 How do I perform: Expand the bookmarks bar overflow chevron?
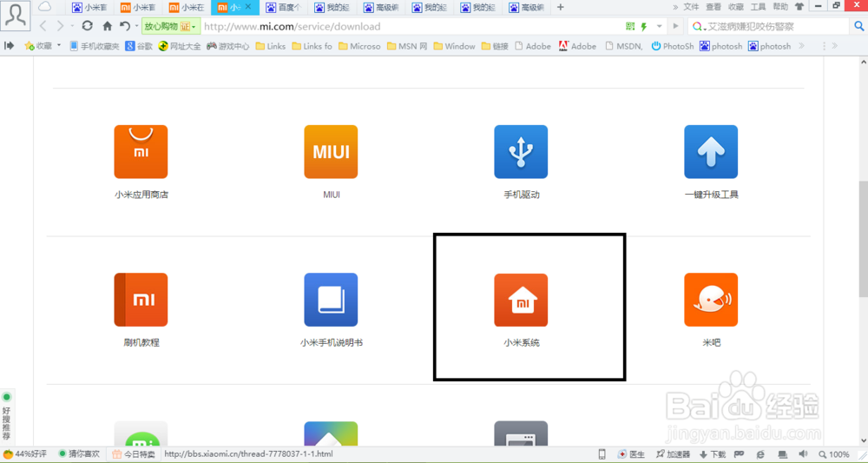click(801, 46)
